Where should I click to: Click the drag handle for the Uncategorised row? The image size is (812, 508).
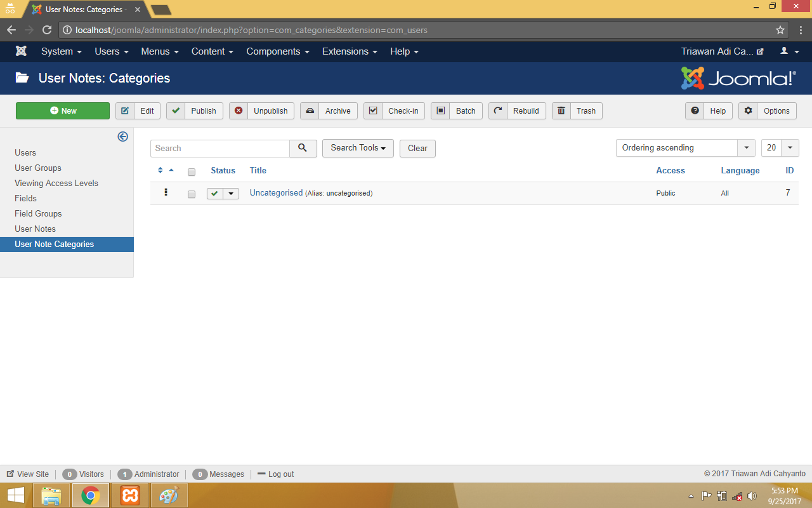click(x=166, y=192)
